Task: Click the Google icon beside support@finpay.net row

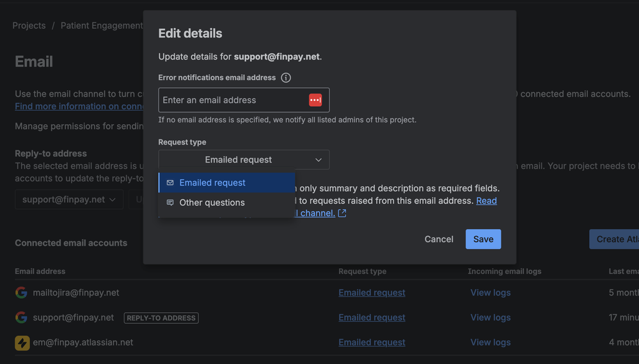Action: pos(22,317)
